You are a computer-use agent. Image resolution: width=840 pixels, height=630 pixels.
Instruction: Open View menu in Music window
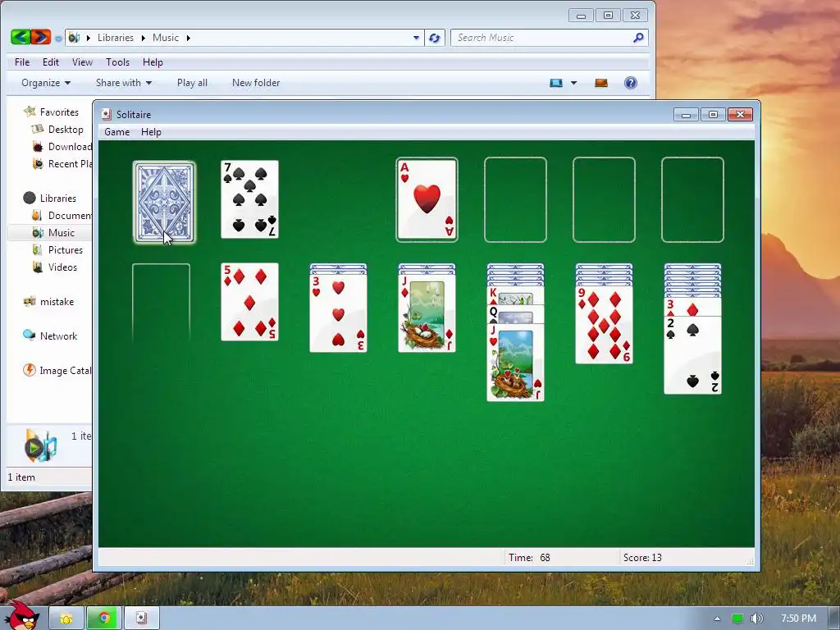[x=83, y=62]
